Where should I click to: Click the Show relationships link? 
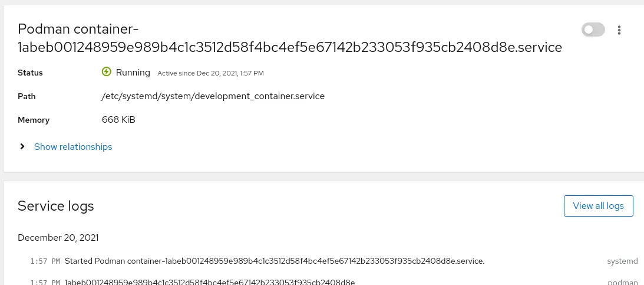73,147
